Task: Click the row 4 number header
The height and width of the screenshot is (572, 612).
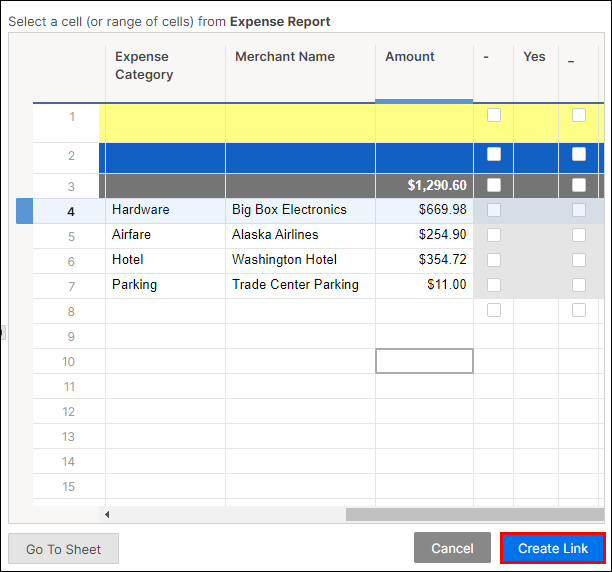Action: [x=70, y=211]
